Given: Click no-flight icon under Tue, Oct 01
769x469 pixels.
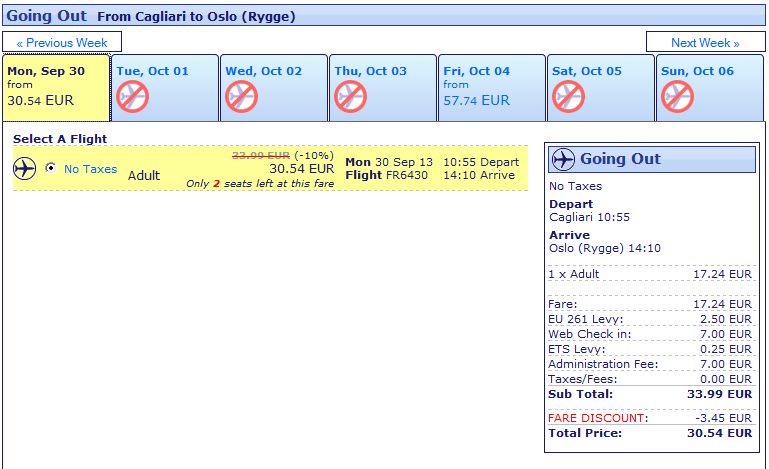Looking at the screenshot, I should tap(132, 97).
